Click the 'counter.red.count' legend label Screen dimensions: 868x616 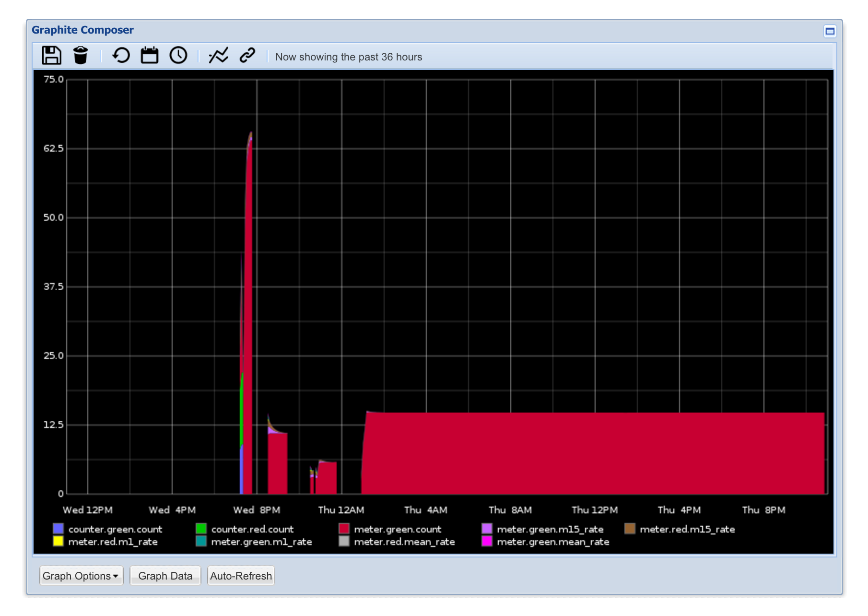tap(253, 529)
